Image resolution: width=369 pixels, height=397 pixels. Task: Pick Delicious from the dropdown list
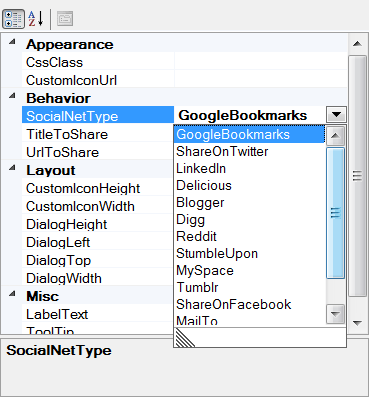click(x=249, y=185)
